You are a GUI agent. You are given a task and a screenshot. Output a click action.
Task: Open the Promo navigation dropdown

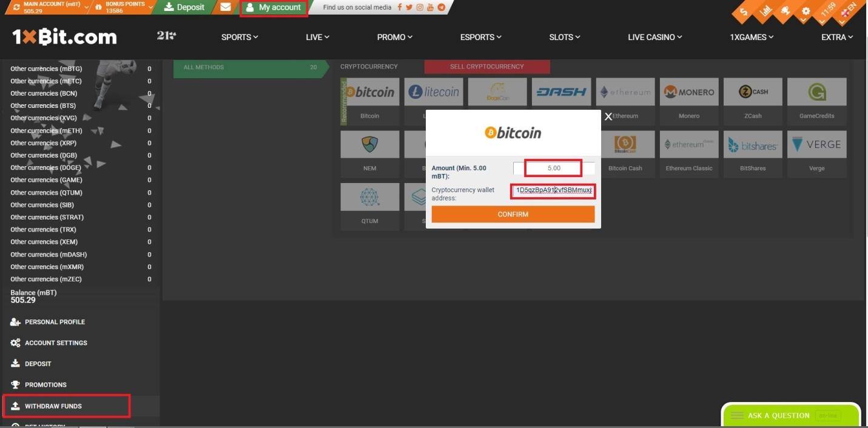pyautogui.click(x=395, y=37)
